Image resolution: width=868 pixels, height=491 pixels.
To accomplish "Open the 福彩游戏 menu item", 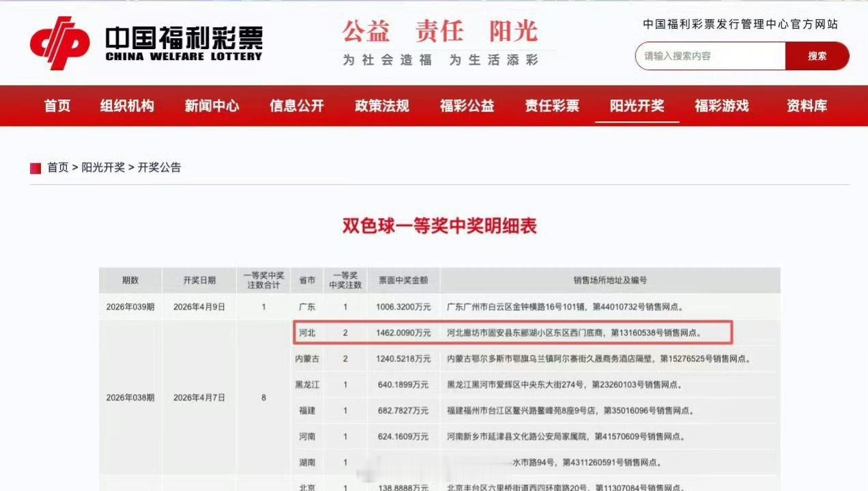I will [x=722, y=106].
